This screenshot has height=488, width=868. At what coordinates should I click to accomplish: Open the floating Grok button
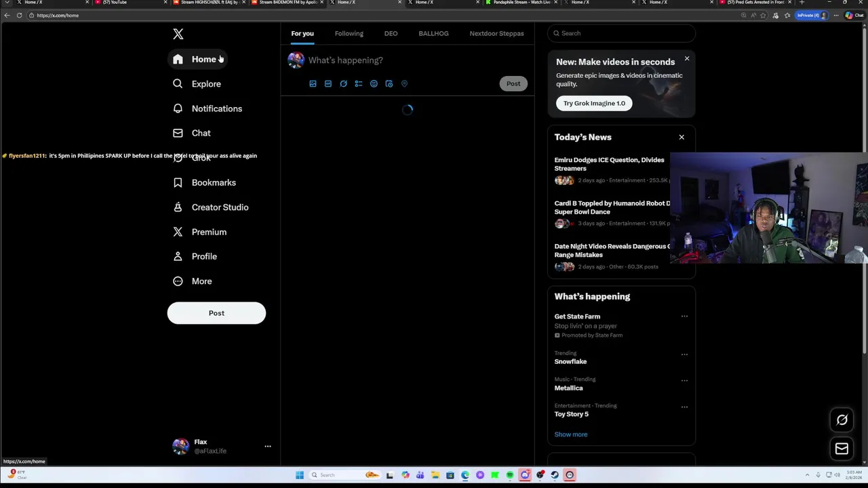click(x=842, y=420)
